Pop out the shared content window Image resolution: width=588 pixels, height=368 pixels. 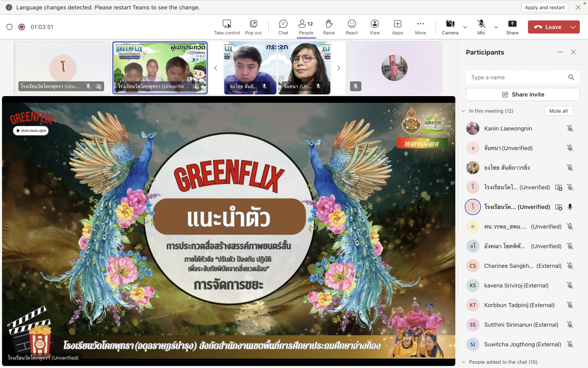point(253,27)
